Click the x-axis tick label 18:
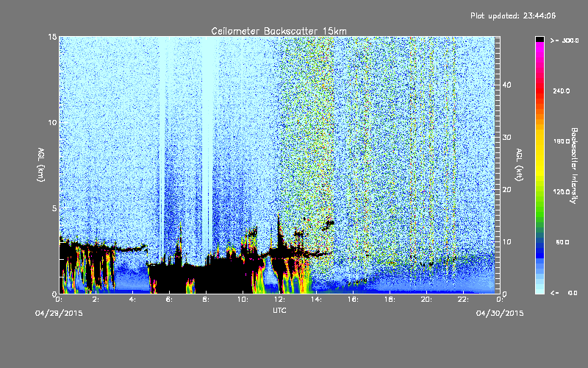The width and height of the screenshot is (588, 368). click(x=390, y=300)
